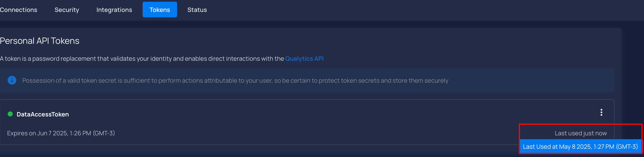Click the 'Last Used at May 8 2025' tooltip
The width and height of the screenshot is (644, 157).
coord(580,147)
